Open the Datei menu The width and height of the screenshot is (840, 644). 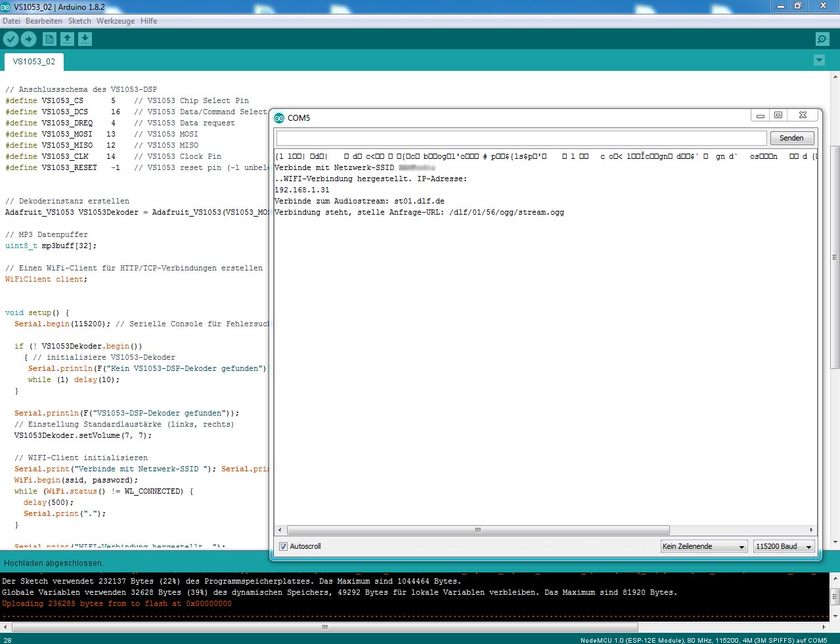(11, 21)
